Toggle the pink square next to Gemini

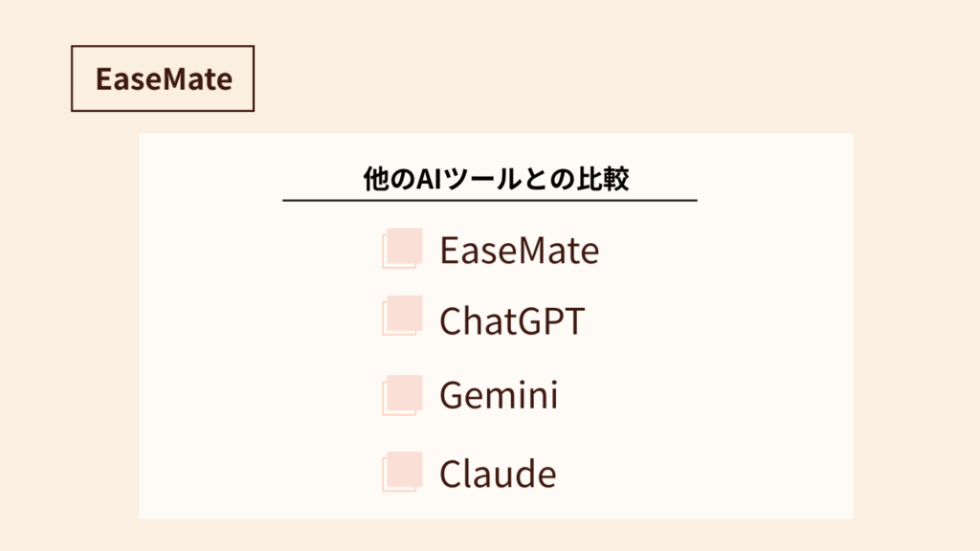403,395
